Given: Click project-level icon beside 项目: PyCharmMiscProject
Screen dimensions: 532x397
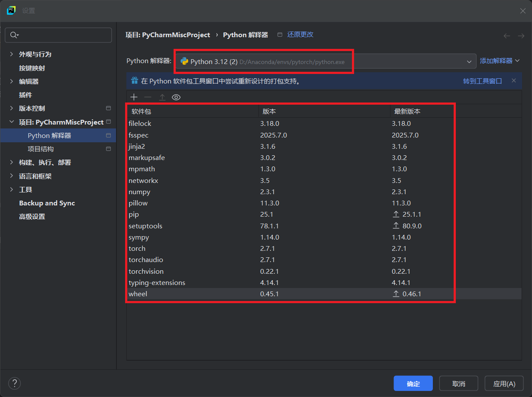Looking at the screenshot, I should [108, 122].
